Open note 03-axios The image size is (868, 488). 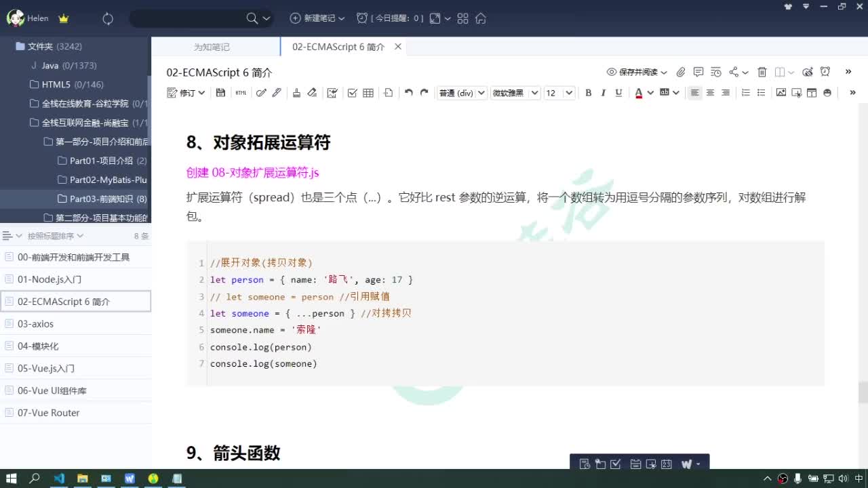pos(75,324)
